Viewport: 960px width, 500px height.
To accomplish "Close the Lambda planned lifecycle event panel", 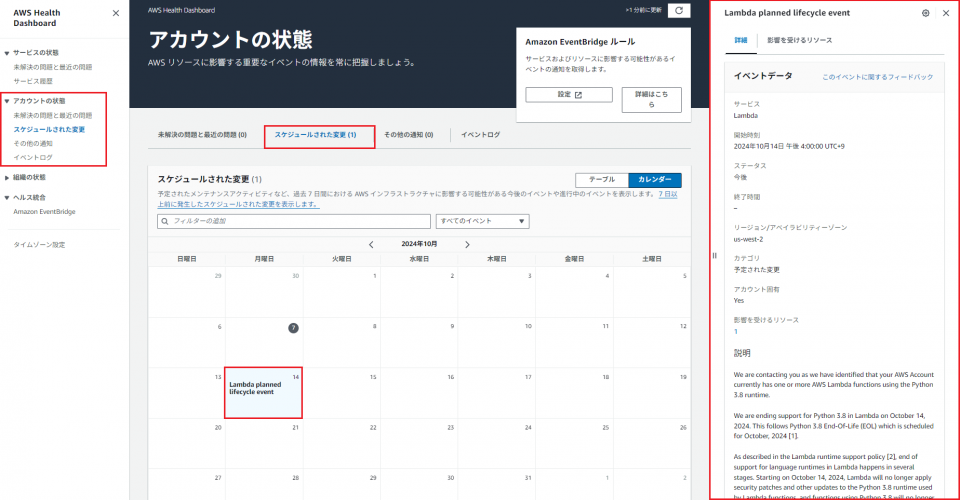I will 946,13.
